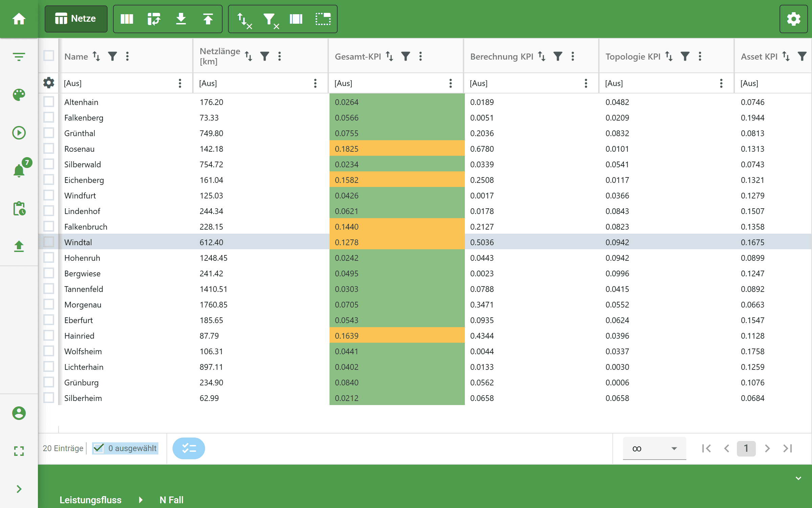This screenshot has width=812, height=508.
Task: Open the scheduled tasks clipboard icon
Action: 19,209
